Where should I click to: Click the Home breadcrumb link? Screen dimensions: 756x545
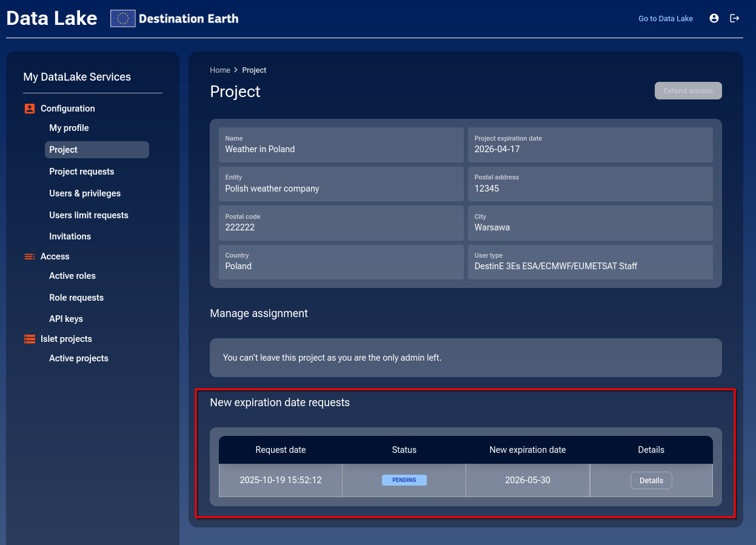pyautogui.click(x=219, y=70)
